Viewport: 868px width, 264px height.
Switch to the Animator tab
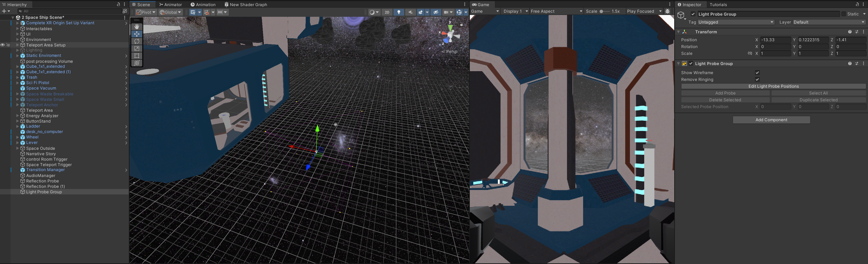coord(171,5)
